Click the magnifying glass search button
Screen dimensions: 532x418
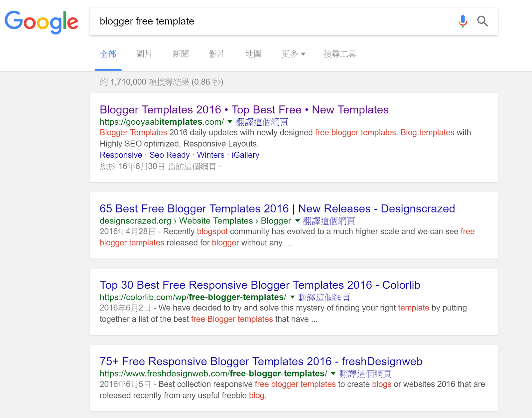pyautogui.click(x=482, y=21)
